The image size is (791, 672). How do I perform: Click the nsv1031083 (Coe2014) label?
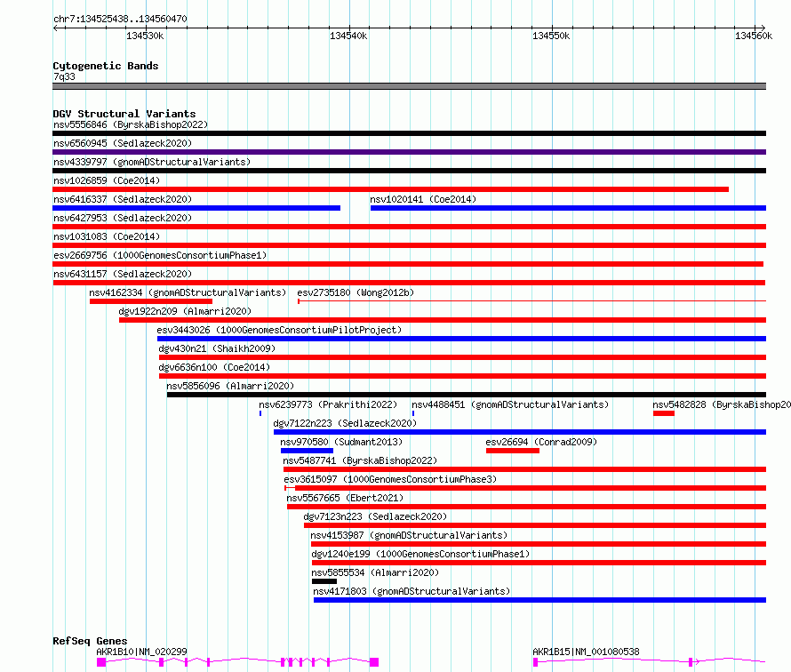[107, 236]
